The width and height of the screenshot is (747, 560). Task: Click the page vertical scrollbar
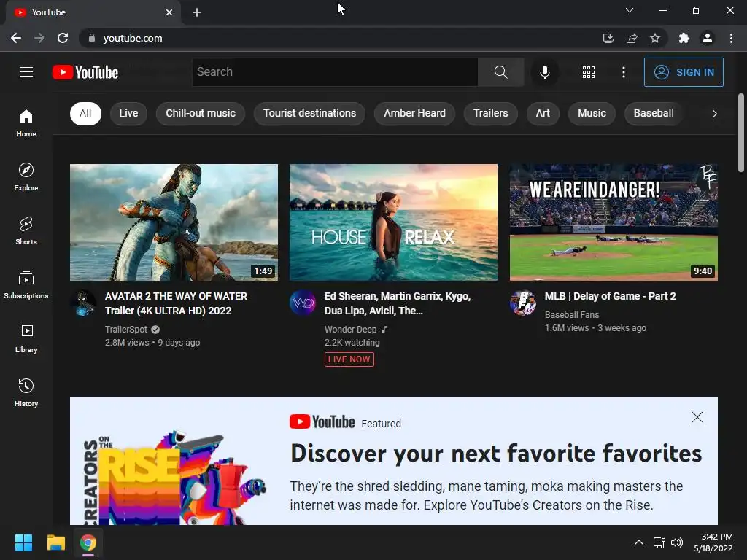click(741, 133)
